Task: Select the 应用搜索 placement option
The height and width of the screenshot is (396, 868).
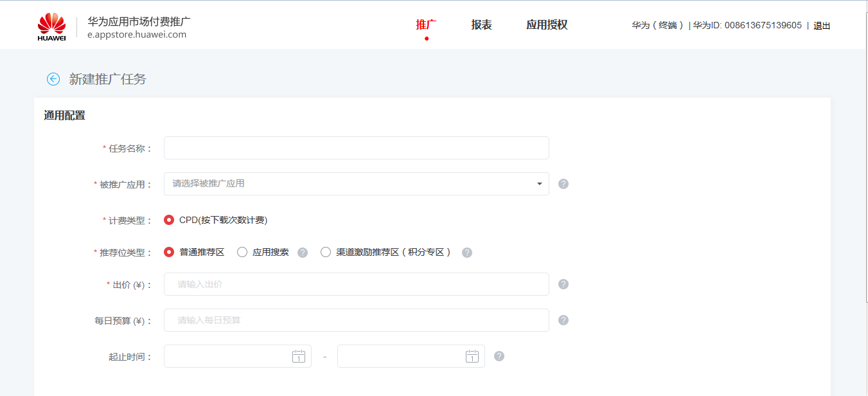Action: click(x=242, y=252)
